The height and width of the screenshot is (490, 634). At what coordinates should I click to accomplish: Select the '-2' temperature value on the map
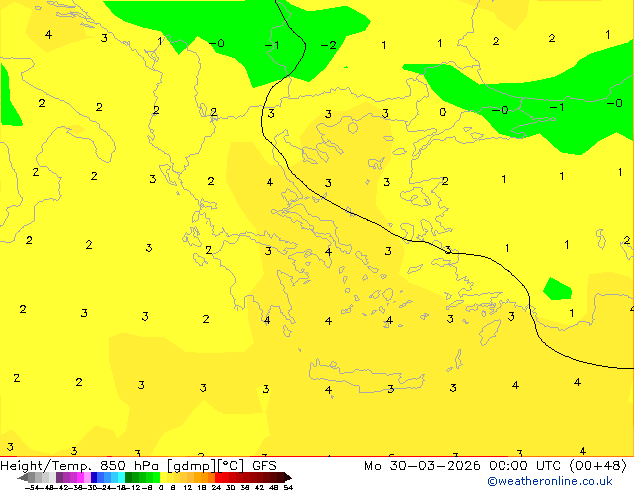tap(328, 45)
